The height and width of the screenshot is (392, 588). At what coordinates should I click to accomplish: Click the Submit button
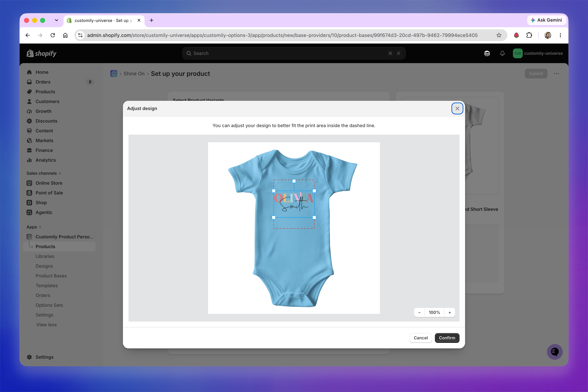coord(536,74)
